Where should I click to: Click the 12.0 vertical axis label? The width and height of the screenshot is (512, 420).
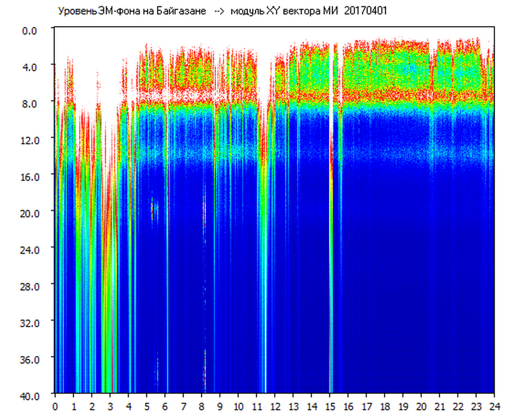pos(36,140)
